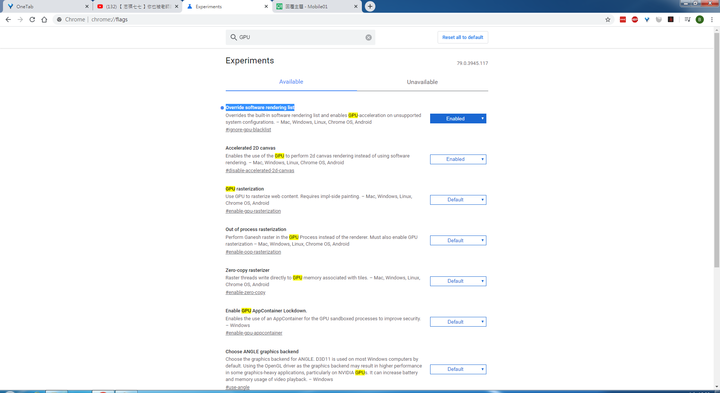Click the Accelerated 2D canvas title
Image resolution: width=720 pixels, height=393 pixels.
250,148
